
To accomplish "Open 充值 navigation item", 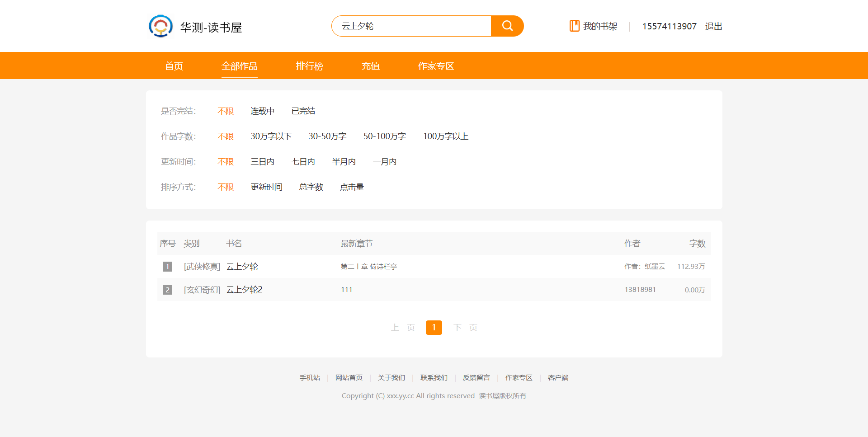I will pyautogui.click(x=371, y=66).
